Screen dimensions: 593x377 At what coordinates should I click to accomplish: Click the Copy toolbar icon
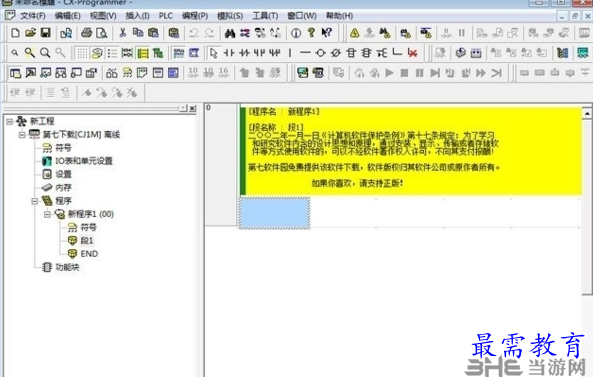[138, 33]
